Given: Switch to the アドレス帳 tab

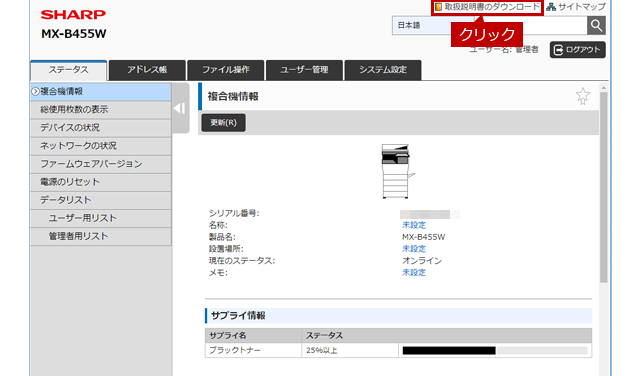Looking at the screenshot, I should point(147,70).
